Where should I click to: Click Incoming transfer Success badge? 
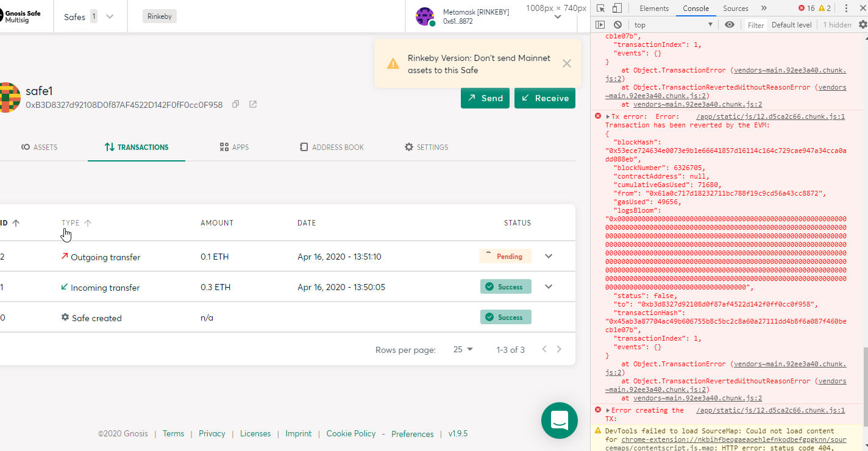tap(506, 287)
